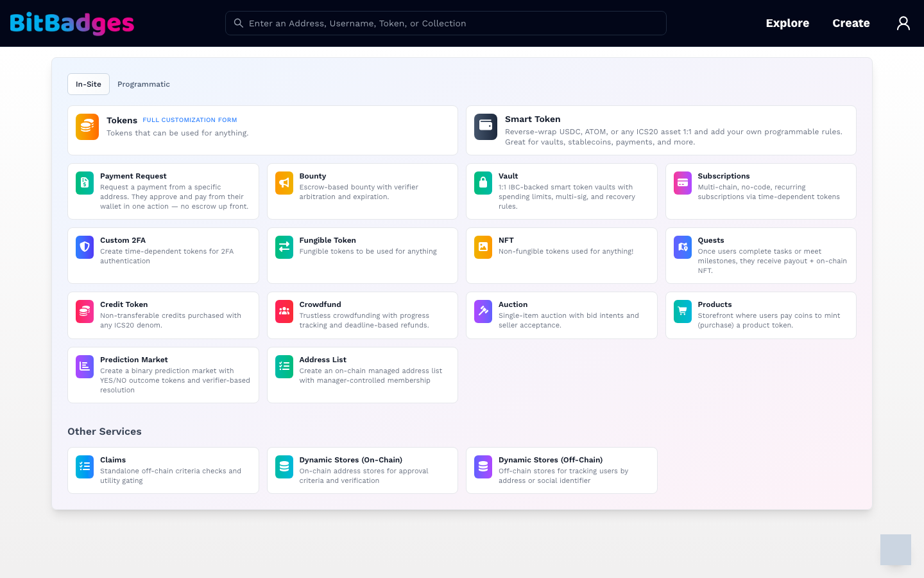924x578 pixels.
Task: Click the Claims checklist icon
Action: pos(85,467)
